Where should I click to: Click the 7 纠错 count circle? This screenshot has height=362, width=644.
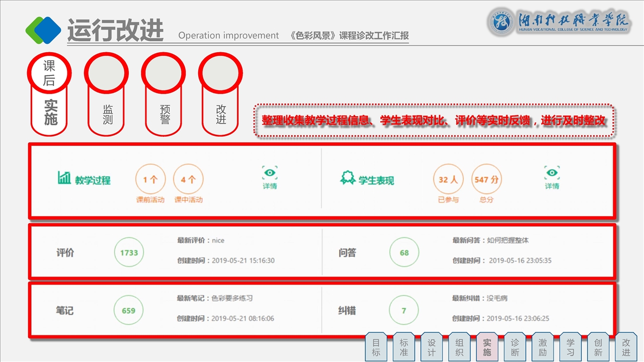pos(404,310)
